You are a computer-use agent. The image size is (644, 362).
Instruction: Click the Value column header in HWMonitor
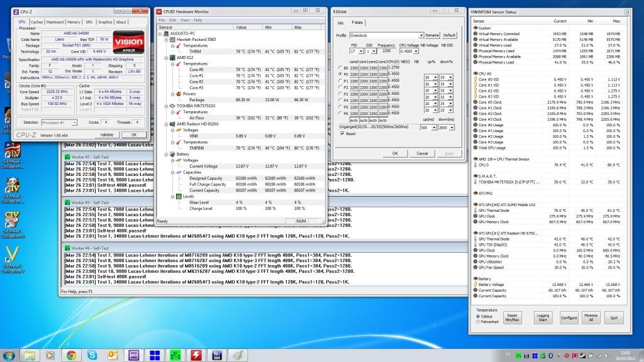(248, 27)
